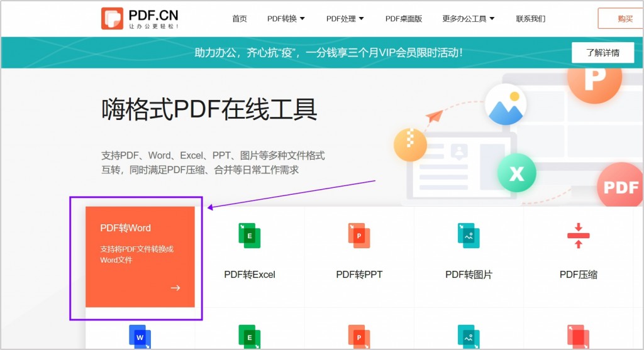Viewport: 644px width, 350px height.
Task: Select the second-row orange P PPT icon
Action: (x=359, y=337)
